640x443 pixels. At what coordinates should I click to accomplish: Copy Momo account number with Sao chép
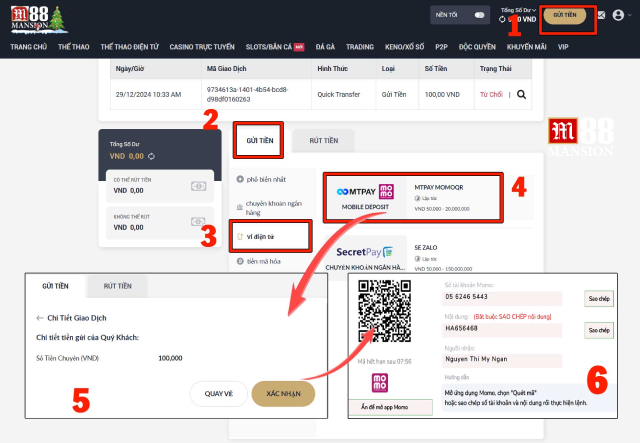[x=599, y=299]
